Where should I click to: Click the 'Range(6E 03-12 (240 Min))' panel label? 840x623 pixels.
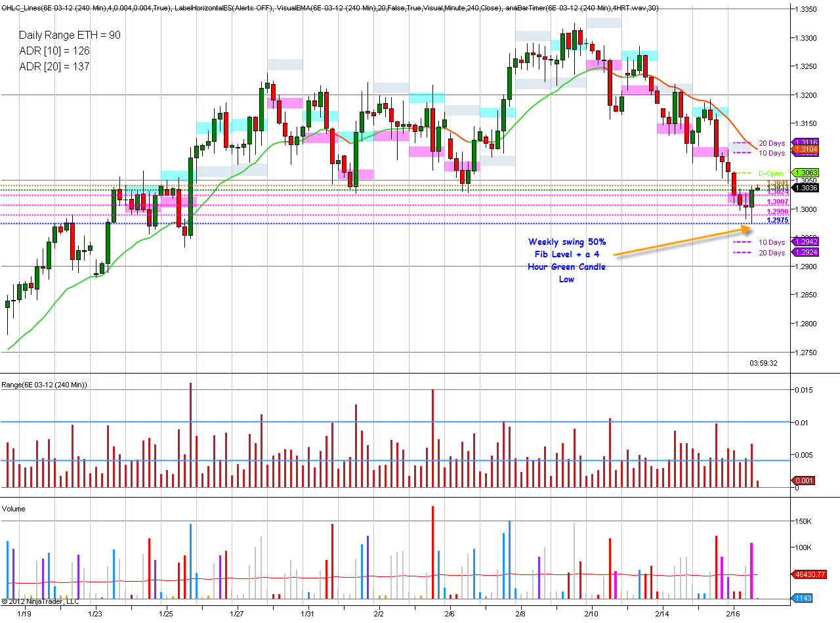tap(45, 385)
